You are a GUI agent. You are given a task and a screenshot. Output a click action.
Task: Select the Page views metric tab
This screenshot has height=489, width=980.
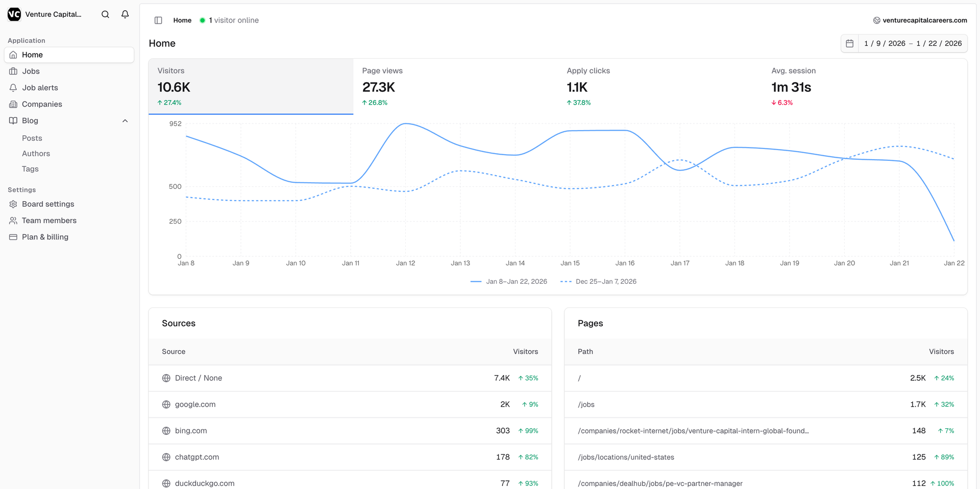455,86
